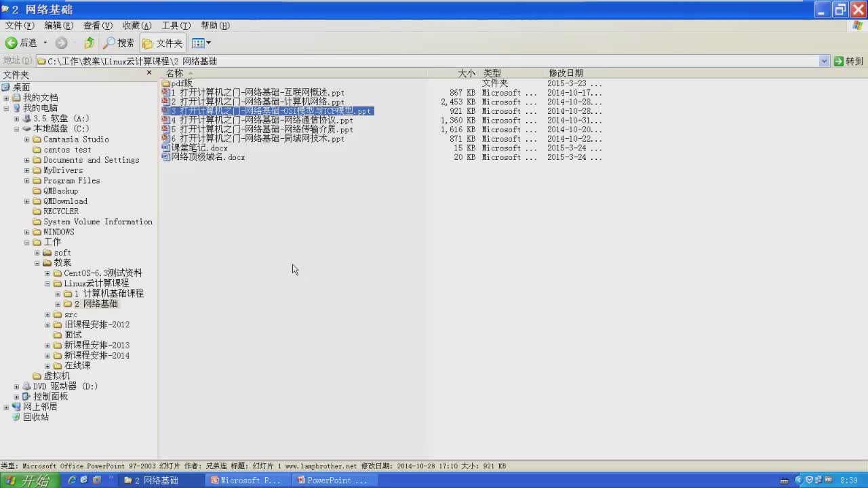Select the 网络通信协议.ppt file icon

(165, 120)
